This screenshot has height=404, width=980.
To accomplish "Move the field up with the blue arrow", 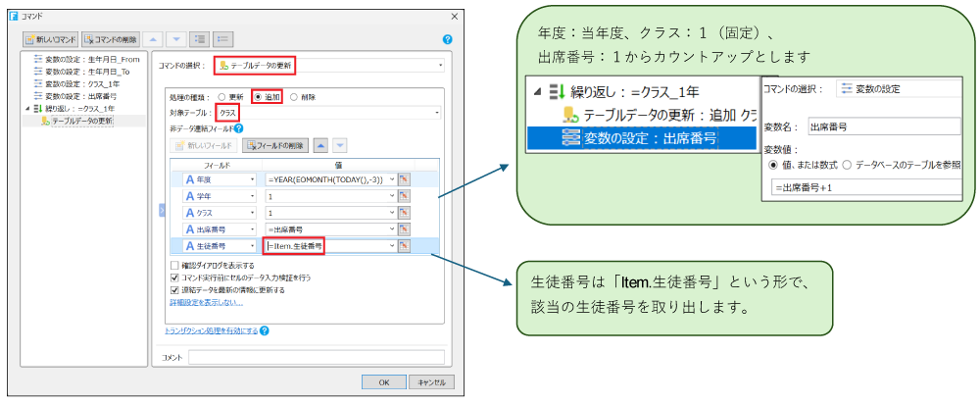I will 319,146.
